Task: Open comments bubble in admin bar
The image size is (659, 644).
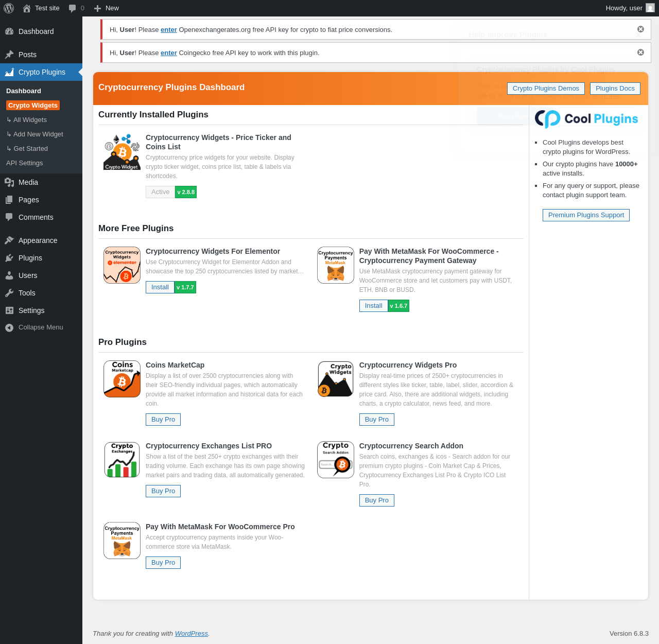Action: 76,8
